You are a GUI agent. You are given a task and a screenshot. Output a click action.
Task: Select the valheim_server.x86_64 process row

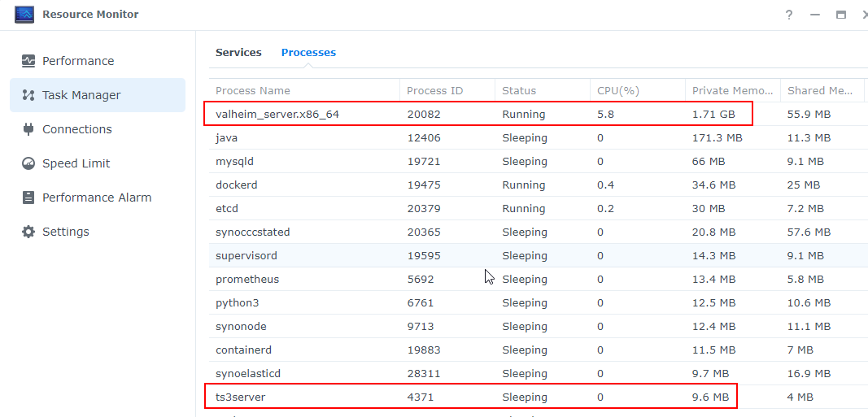point(539,115)
